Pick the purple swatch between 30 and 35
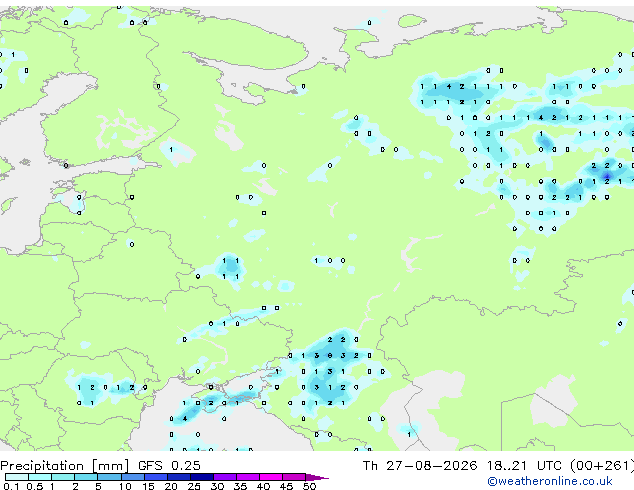 pos(225,477)
